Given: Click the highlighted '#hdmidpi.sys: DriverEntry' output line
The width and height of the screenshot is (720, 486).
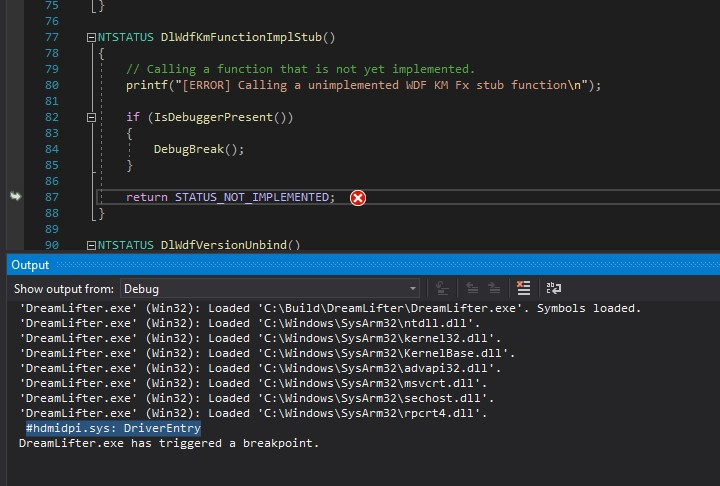Looking at the screenshot, I should (113, 428).
